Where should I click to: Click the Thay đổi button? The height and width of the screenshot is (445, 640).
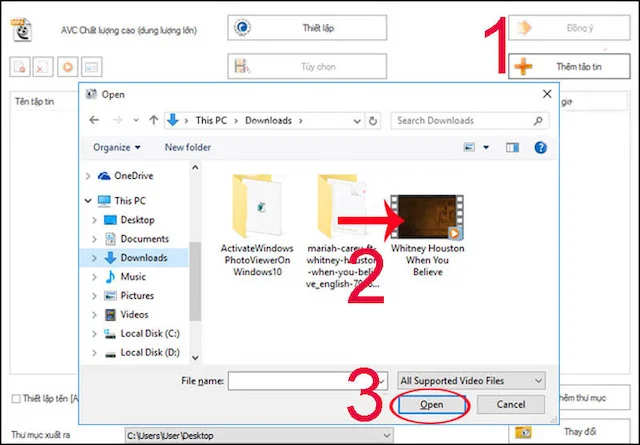[x=569, y=432]
